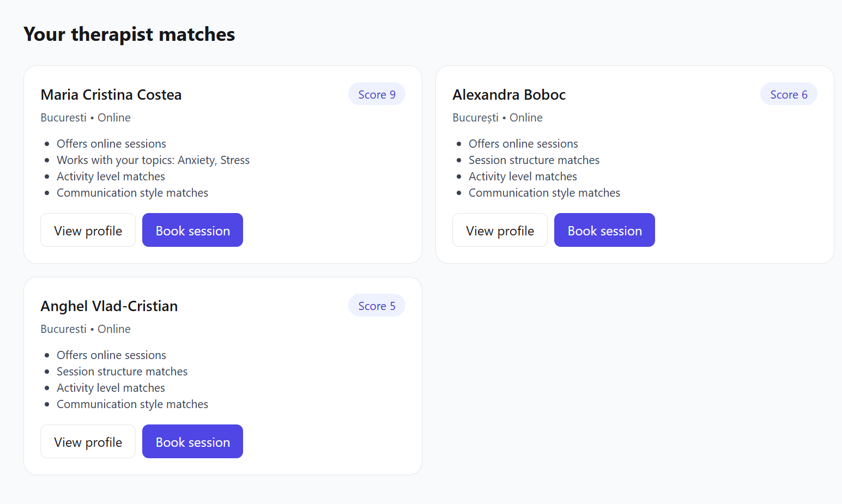Book session with Anghel Vlad-Cristian
The width and height of the screenshot is (842, 504).
point(192,442)
